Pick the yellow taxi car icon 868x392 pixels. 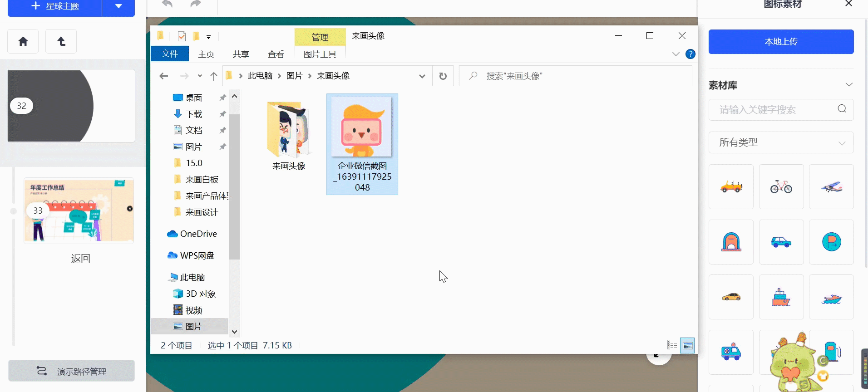click(x=731, y=297)
